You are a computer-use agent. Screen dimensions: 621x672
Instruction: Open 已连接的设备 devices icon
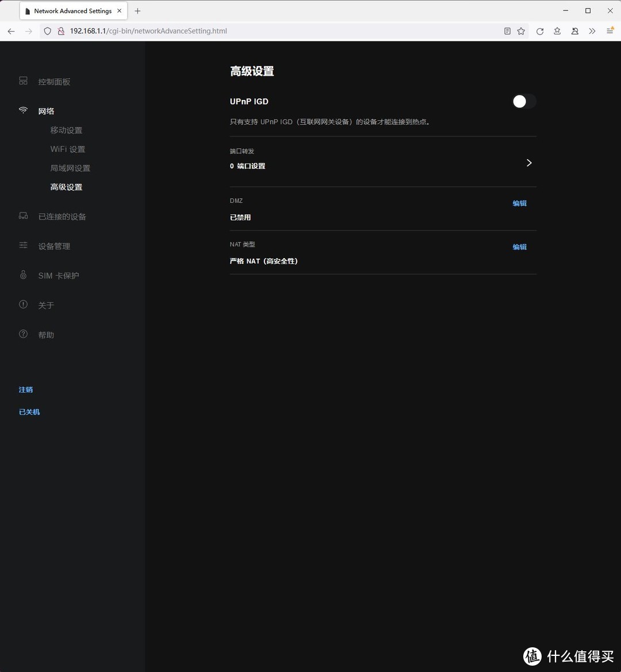coord(23,216)
